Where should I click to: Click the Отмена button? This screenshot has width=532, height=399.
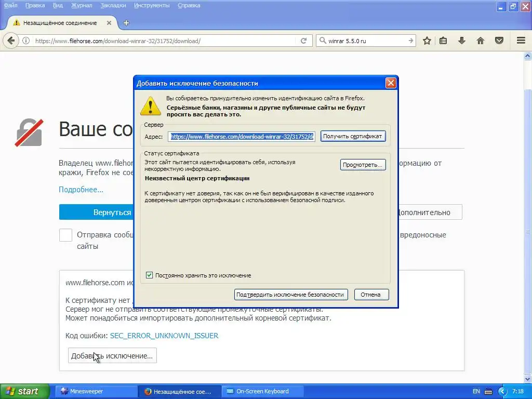pos(371,295)
